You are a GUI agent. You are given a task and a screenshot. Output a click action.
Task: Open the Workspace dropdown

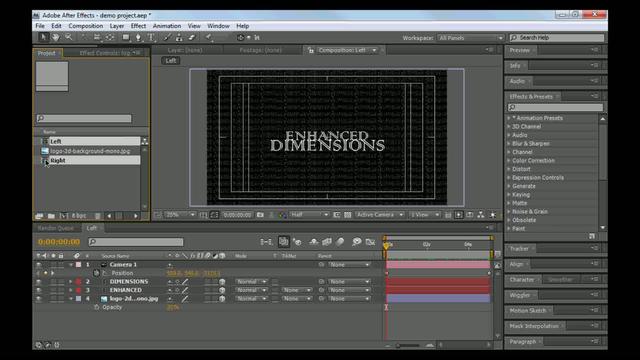(471, 38)
